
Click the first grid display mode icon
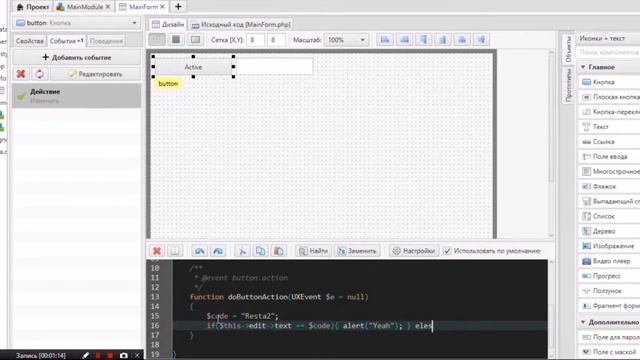pyautogui.click(x=157, y=40)
